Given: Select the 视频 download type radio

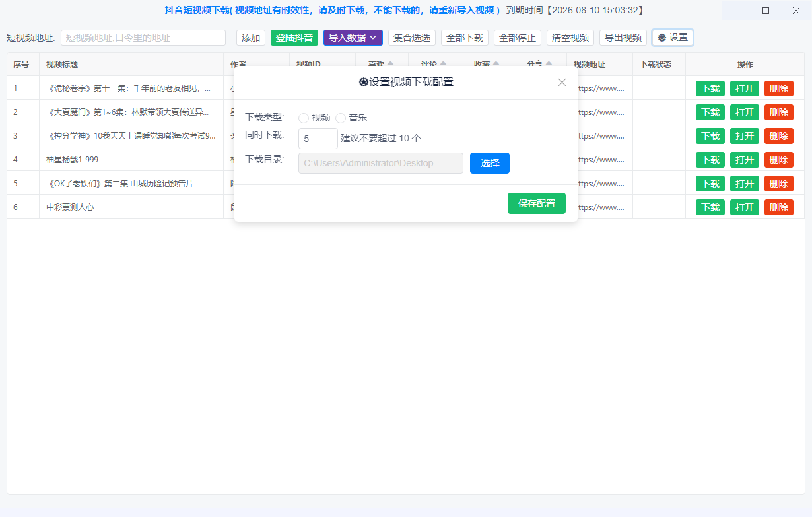Looking at the screenshot, I should (304, 118).
